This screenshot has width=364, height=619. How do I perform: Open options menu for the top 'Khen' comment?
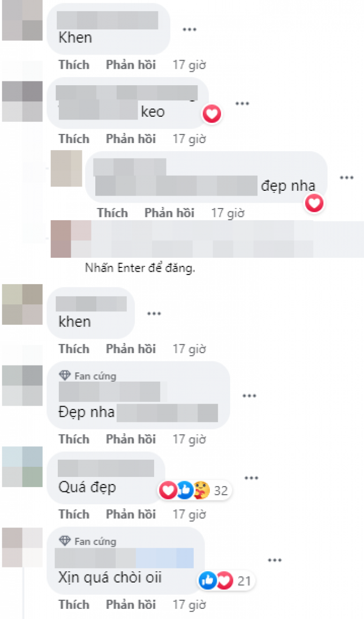(189, 29)
